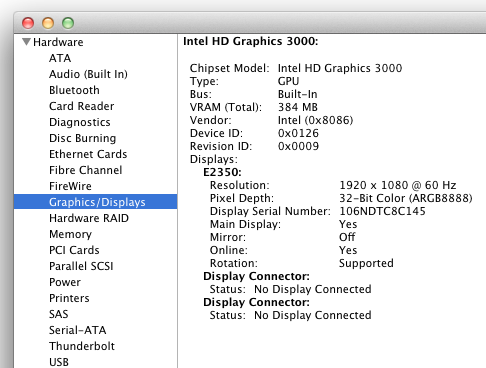
Task: Click the Rotation value Supported
Action: click(x=366, y=263)
